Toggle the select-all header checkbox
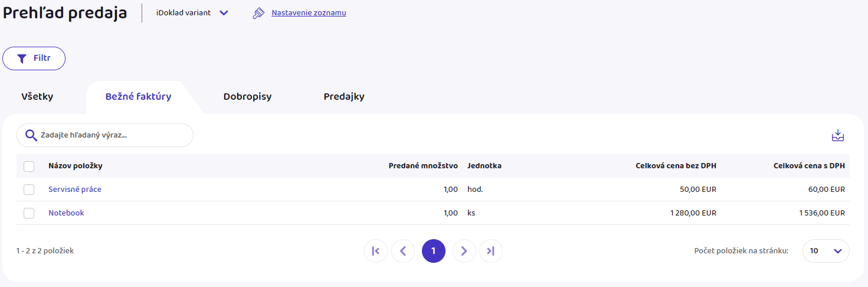This screenshot has width=868, height=287. (29, 167)
